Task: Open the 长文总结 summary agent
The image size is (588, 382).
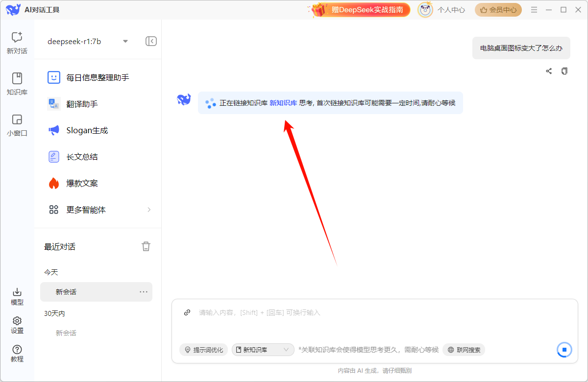Action: [82, 157]
